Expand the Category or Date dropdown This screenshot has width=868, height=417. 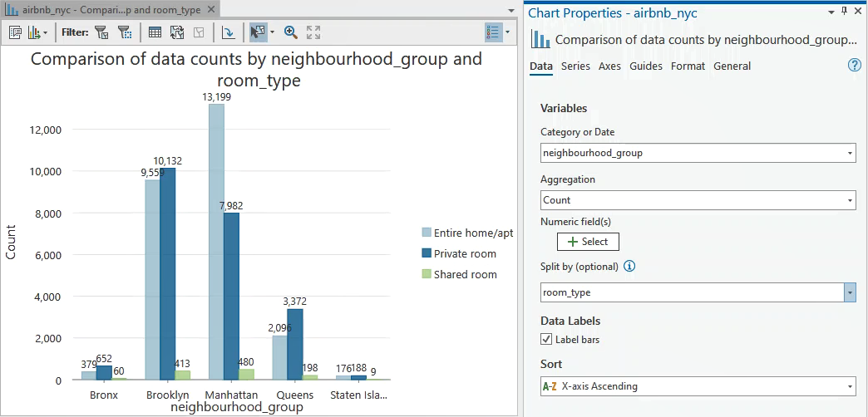click(x=850, y=153)
